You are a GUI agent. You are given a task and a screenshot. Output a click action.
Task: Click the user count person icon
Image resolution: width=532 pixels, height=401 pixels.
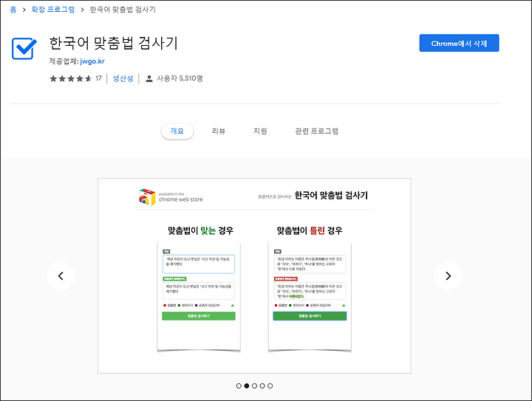point(149,78)
